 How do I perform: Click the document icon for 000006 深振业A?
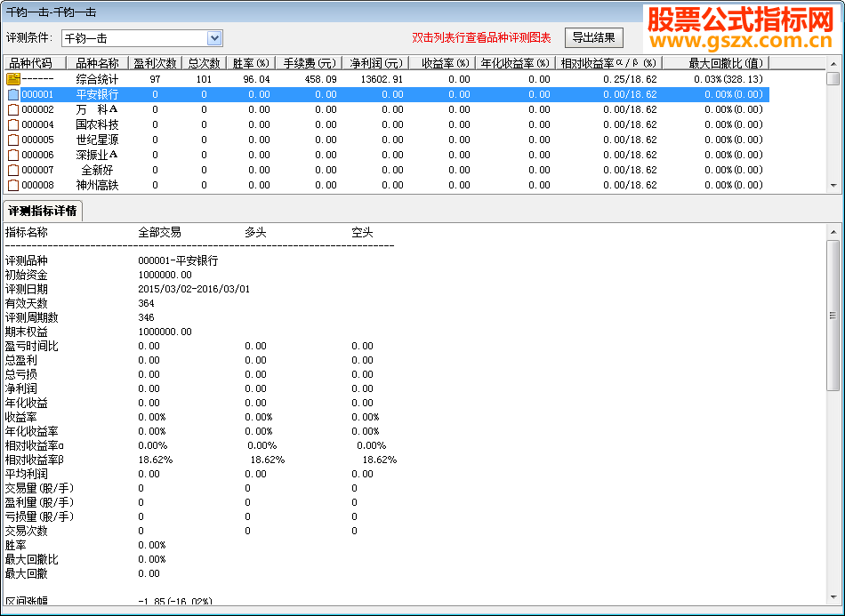[13, 155]
